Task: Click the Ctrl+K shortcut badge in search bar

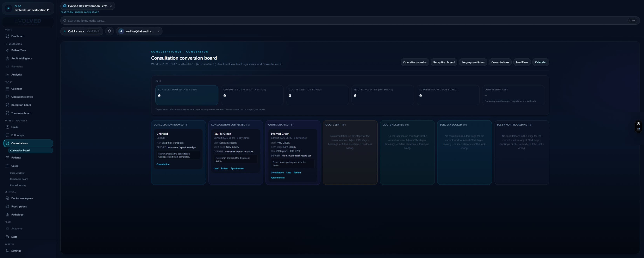Action: click(632, 20)
